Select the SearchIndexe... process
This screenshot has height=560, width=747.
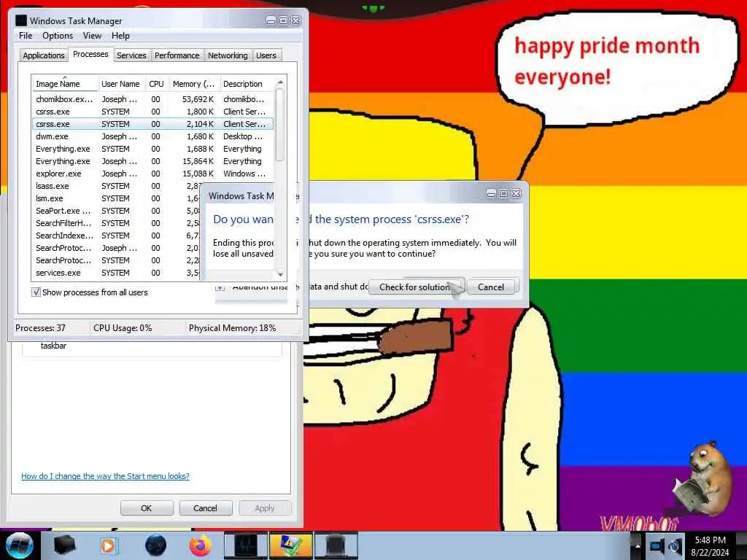click(x=117, y=236)
